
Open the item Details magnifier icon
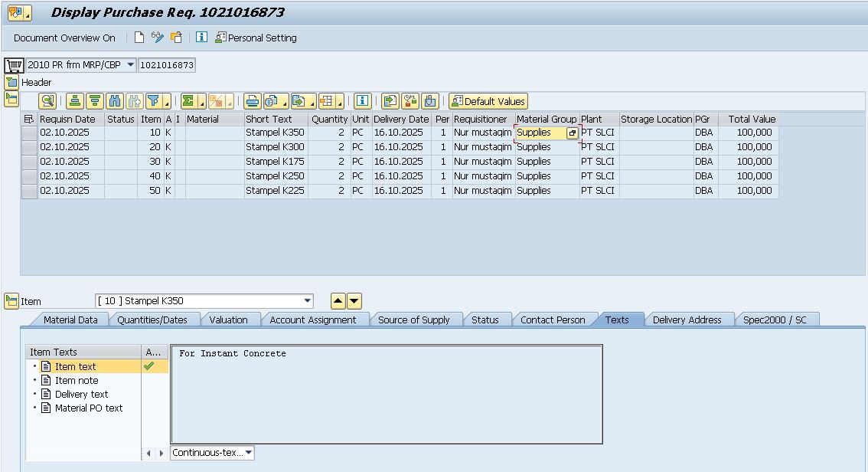(47, 101)
